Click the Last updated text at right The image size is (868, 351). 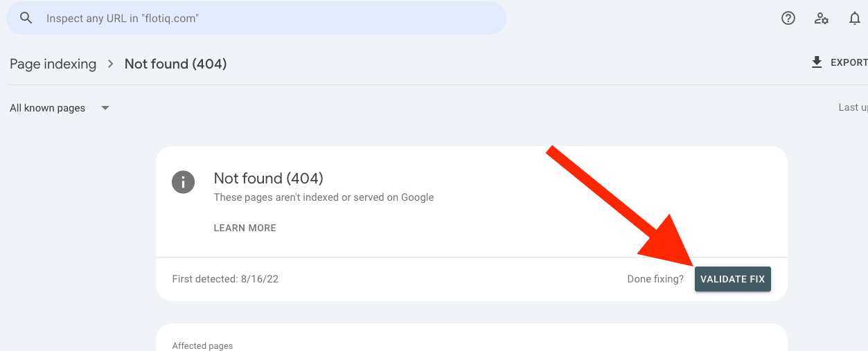(x=853, y=107)
